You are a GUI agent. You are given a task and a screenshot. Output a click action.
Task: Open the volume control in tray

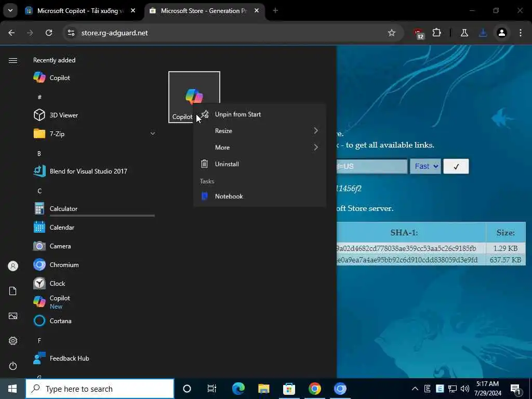(465, 389)
